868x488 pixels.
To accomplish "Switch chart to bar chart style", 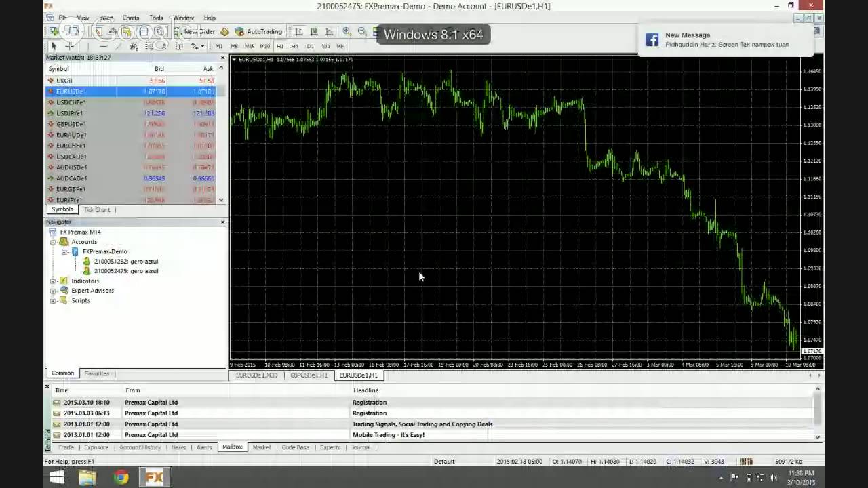I will pyautogui.click(x=298, y=31).
